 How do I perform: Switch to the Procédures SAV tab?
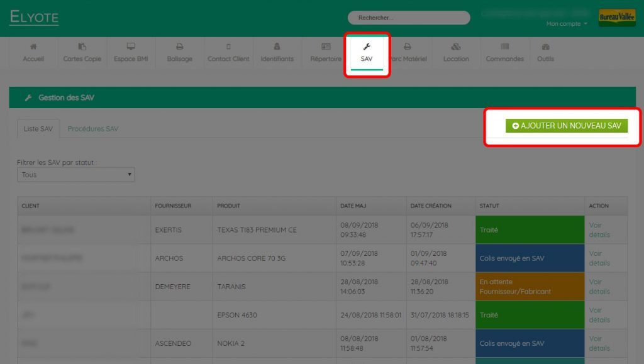point(93,129)
